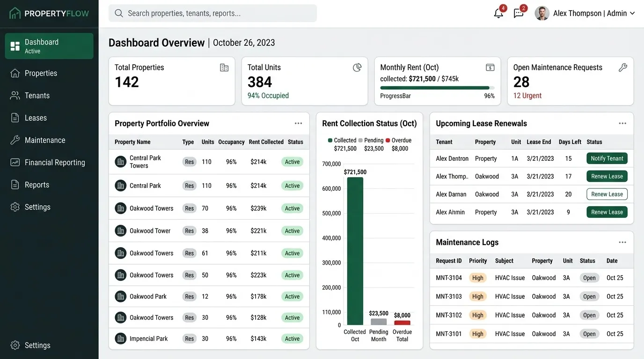The height and width of the screenshot is (359, 644).
Task: Click the 12 Urgent text
Action: click(x=527, y=96)
